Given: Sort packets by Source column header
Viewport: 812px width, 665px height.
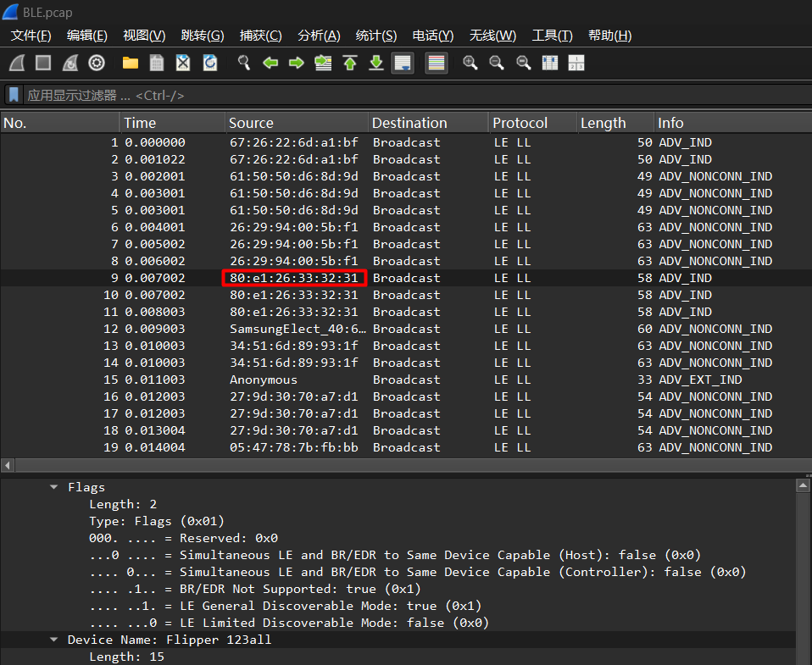Looking at the screenshot, I should [251, 123].
